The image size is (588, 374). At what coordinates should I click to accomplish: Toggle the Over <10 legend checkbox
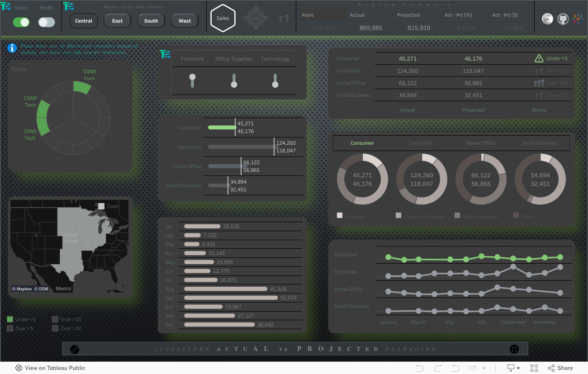pos(55,319)
